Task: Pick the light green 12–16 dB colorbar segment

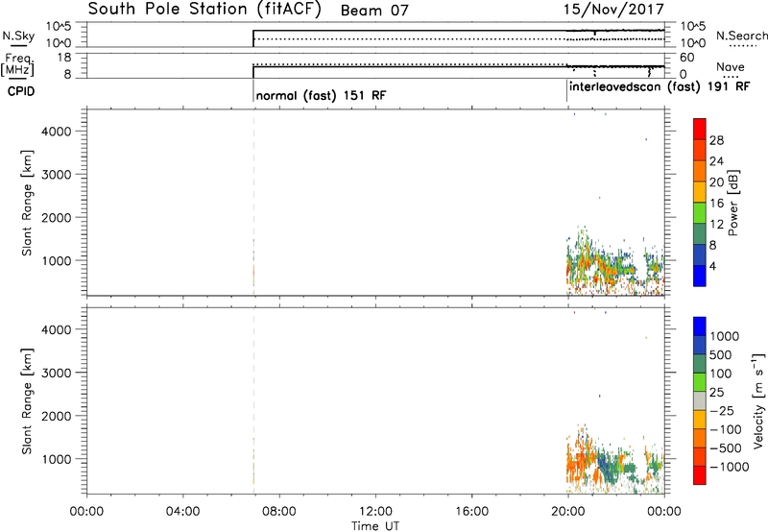Action: [700, 213]
